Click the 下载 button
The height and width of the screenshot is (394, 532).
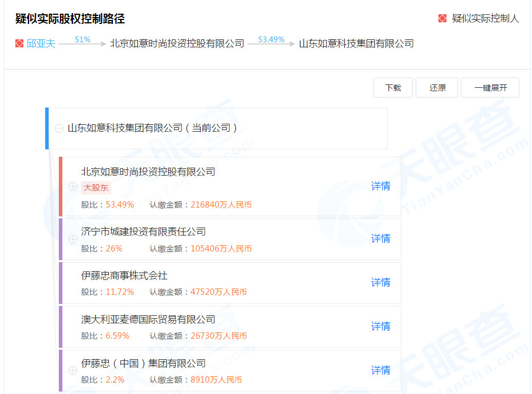point(393,88)
